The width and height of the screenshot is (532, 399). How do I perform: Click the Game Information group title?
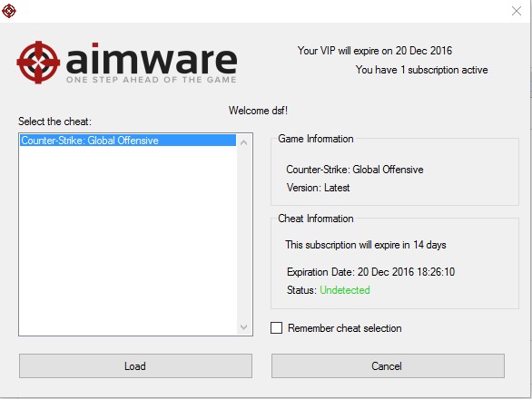(x=316, y=139)
